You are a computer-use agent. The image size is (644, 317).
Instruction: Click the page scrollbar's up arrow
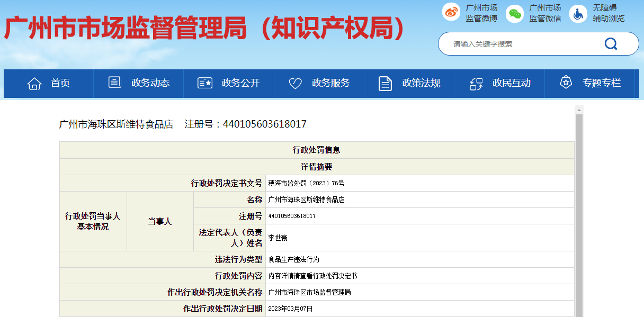pos(579,110)
